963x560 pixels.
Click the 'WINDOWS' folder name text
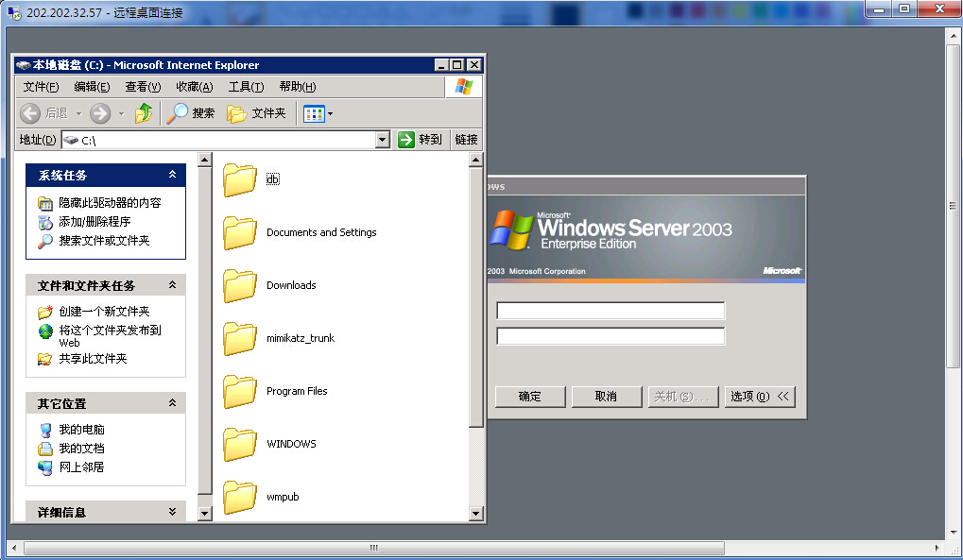pos(291,444)
